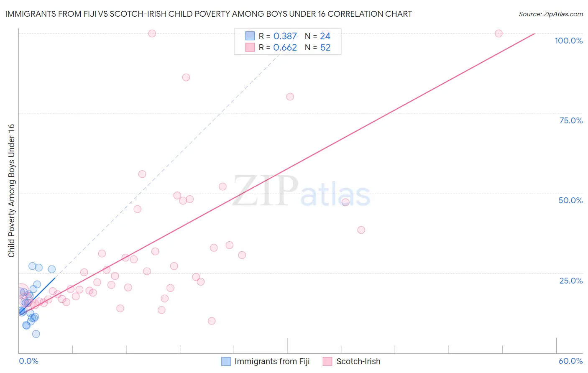Click the 100.0% y-axis label

click(569, 41)
